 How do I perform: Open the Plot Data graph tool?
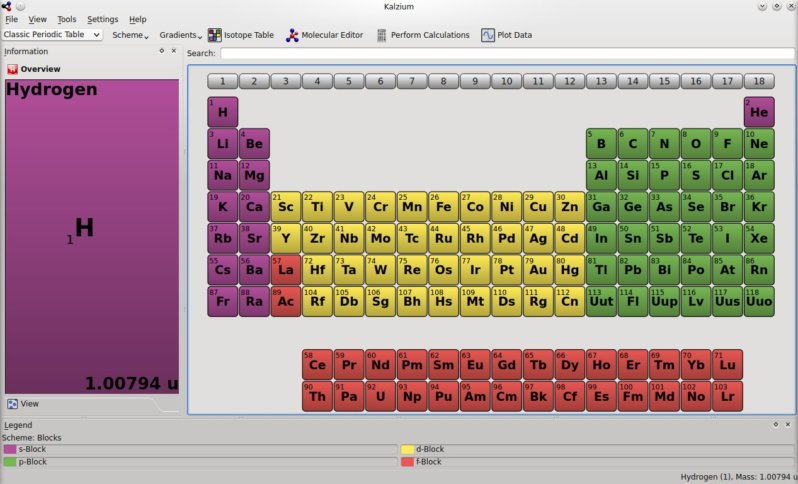(x=506, y=35)
